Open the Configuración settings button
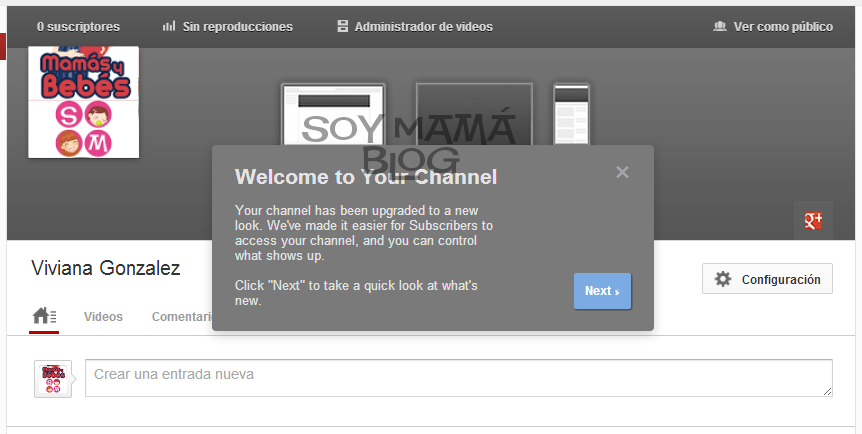862x434 pixels. (767, 279)
